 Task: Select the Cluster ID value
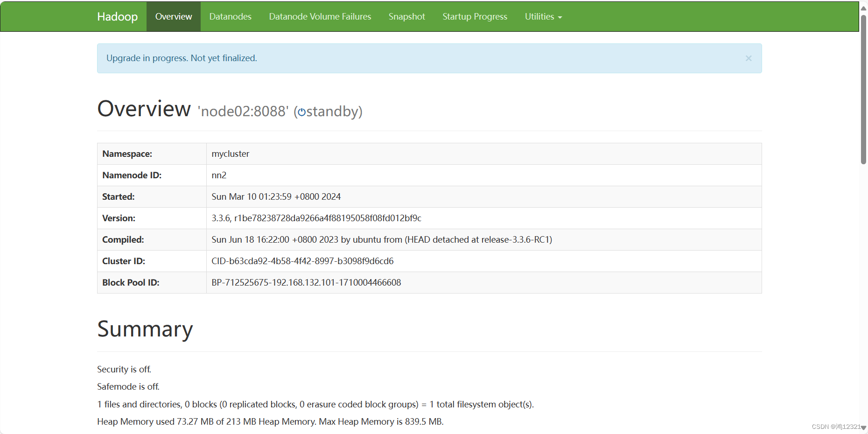pyautogui.click(x=302, y=261)
